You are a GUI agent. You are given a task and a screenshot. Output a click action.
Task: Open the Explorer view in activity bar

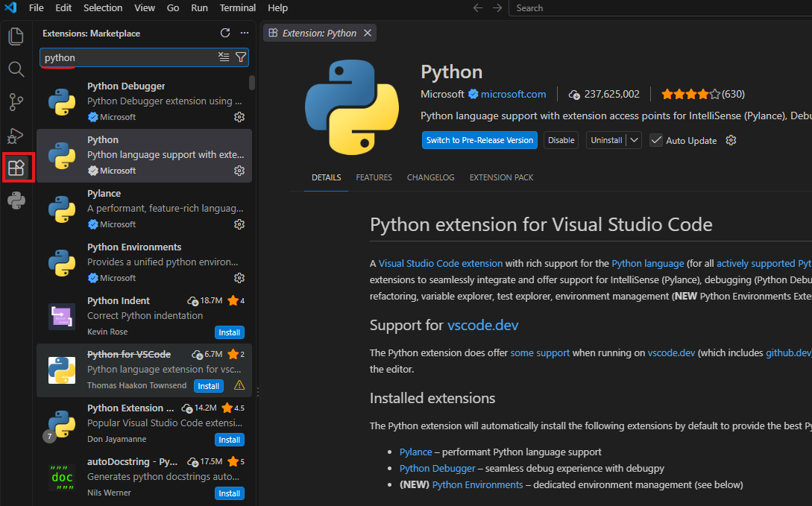(x=16, y=37)
